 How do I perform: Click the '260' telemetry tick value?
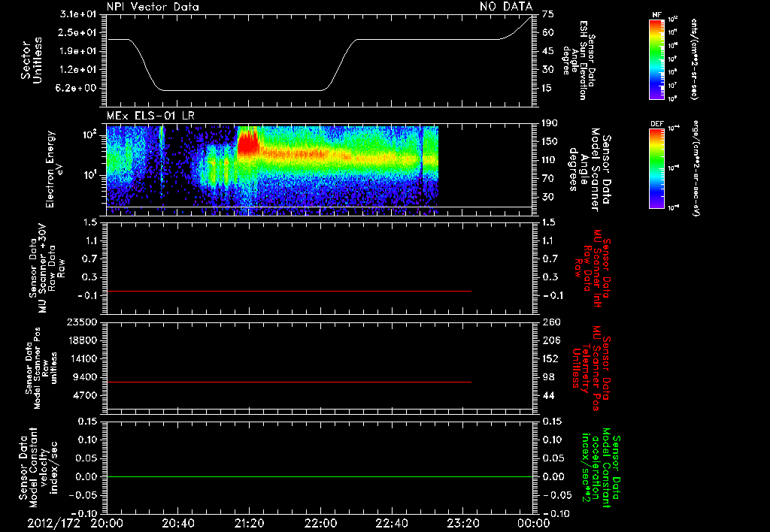pyautogui.click(x=551, y=322)
